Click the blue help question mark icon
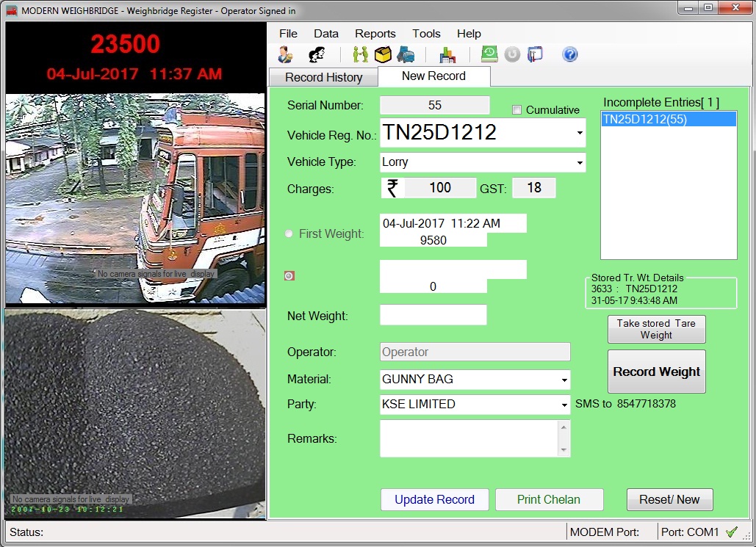Viewport: 756px width, 547px height. pyautogui.click(x=570, y=55)
